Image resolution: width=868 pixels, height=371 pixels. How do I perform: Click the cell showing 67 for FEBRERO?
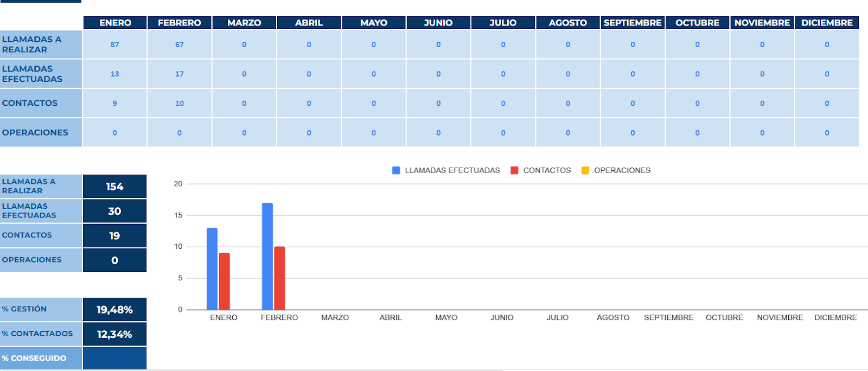pyautogui.click(x=180, y=44)
